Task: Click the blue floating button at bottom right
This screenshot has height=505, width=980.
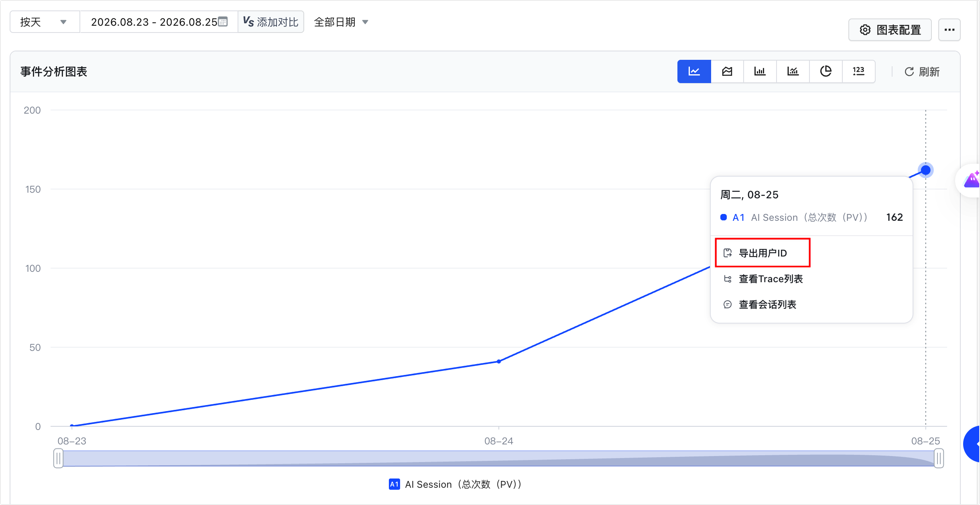Action: click(972, 444)
